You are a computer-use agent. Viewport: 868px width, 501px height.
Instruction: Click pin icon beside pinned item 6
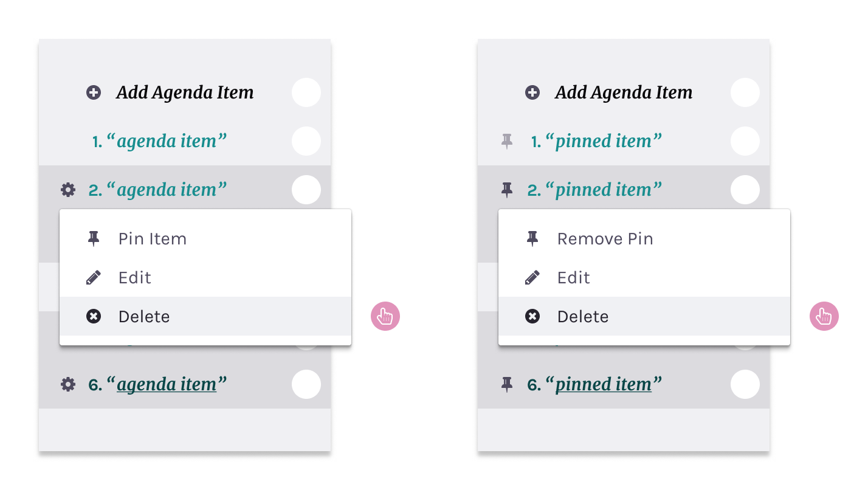point(507,384)
